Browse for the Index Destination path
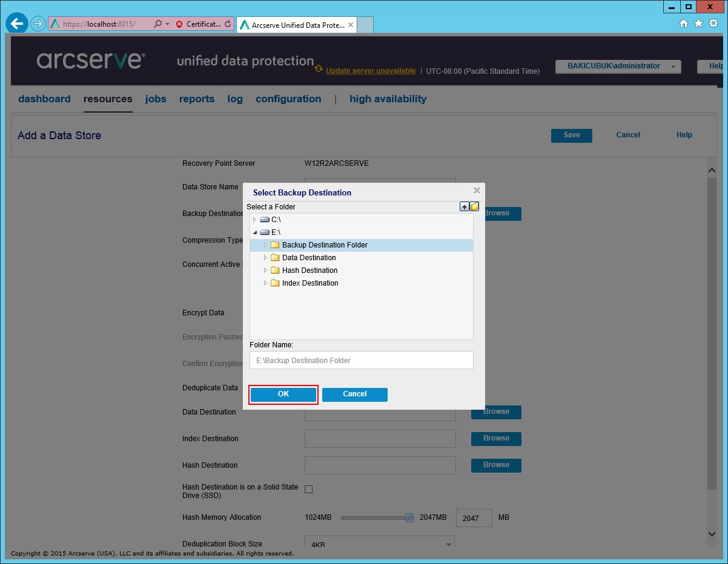The width and height of the screenshot is (728, 564). tap(496, 439)
